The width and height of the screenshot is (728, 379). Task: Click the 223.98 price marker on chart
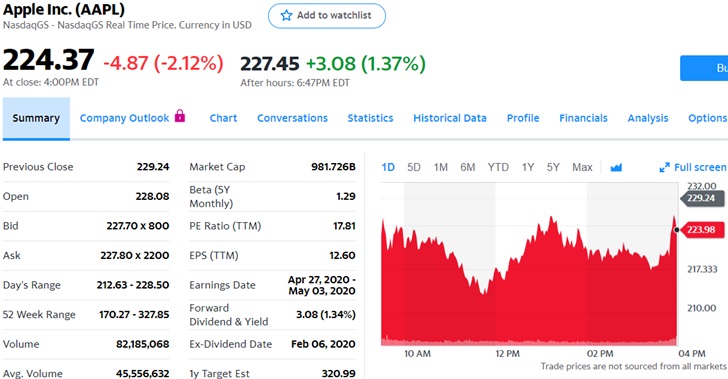(x=700, y=229)
